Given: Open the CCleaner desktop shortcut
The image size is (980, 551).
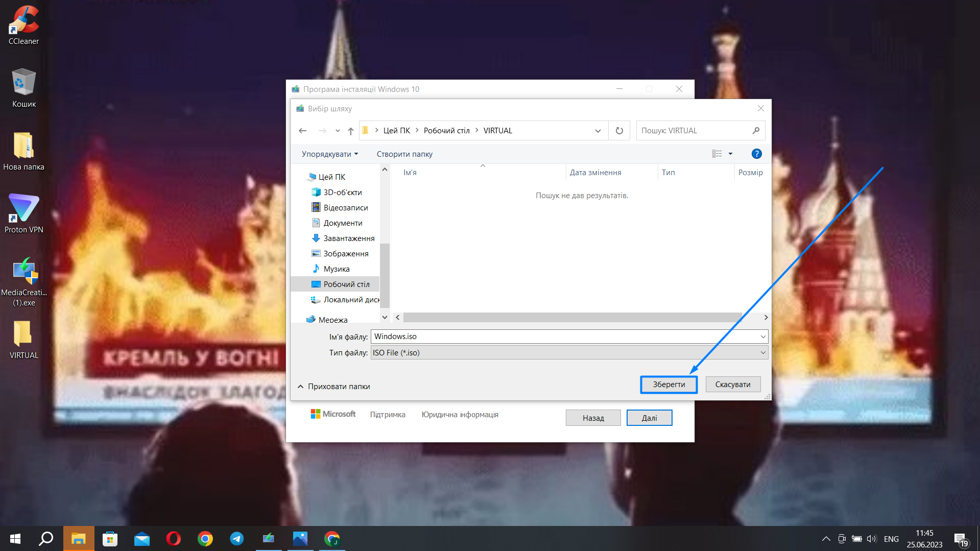Looking at the screenshot, I should click(x=23, y=25).
